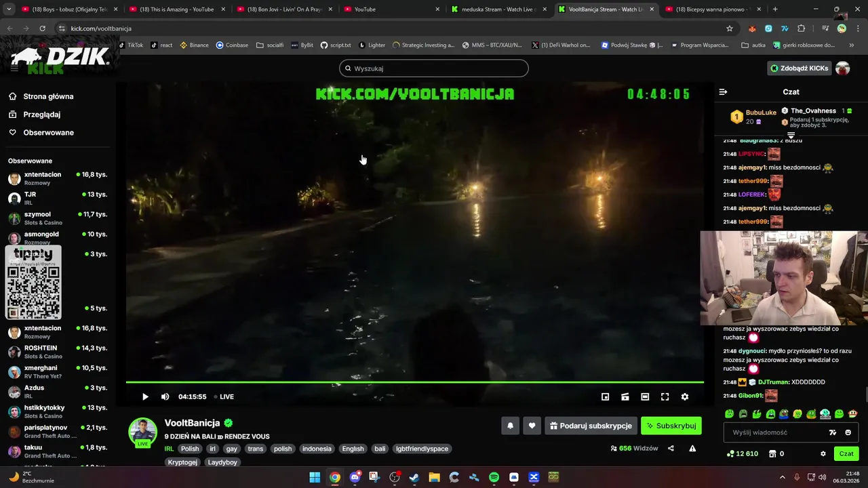The width and height of the screenshot is (868, 488).
Task: Reload the page with refresh icon
Action: 42,28
